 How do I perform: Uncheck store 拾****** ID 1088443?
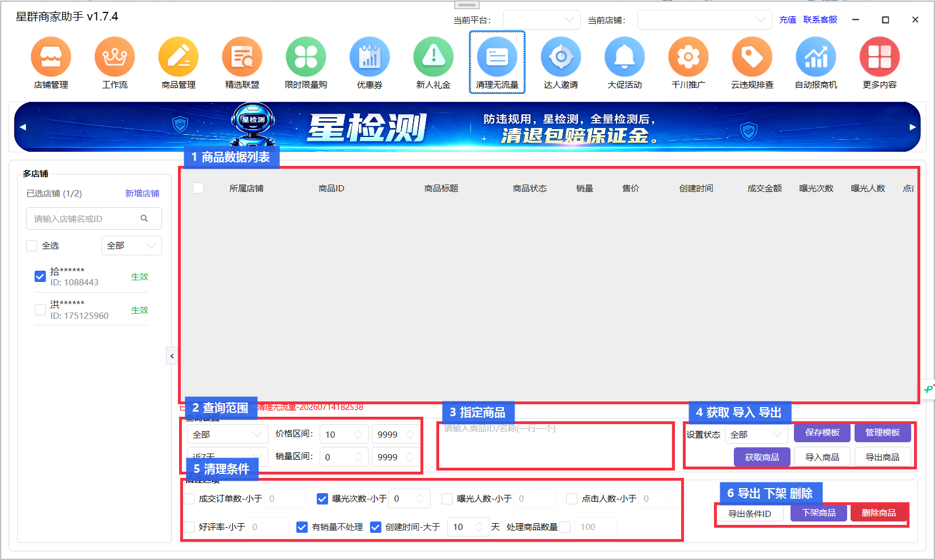click(40, 276)
